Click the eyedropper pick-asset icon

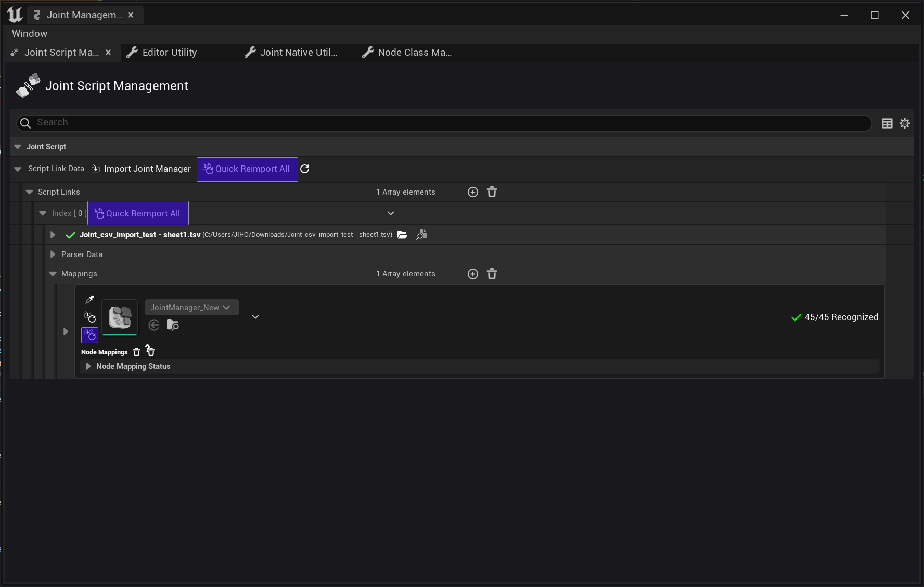click(x=89, y=300)
